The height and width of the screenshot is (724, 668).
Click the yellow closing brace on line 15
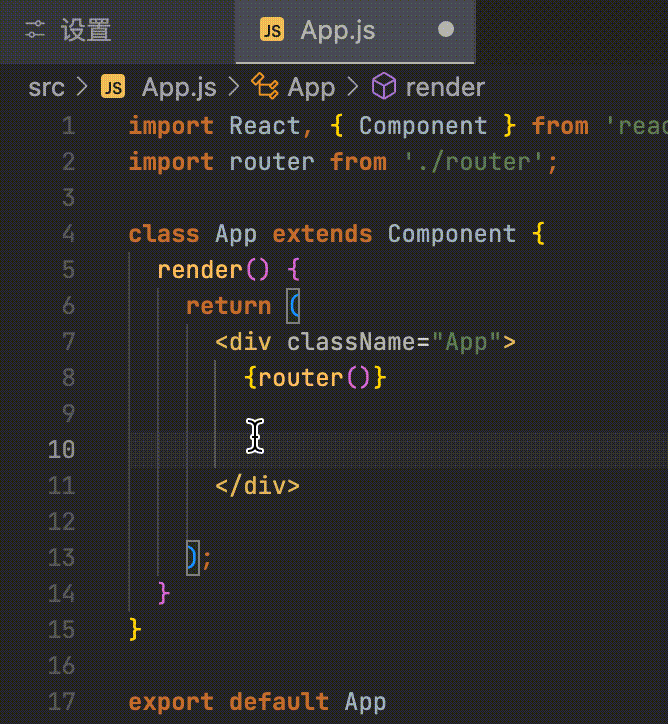click(135, 630)
